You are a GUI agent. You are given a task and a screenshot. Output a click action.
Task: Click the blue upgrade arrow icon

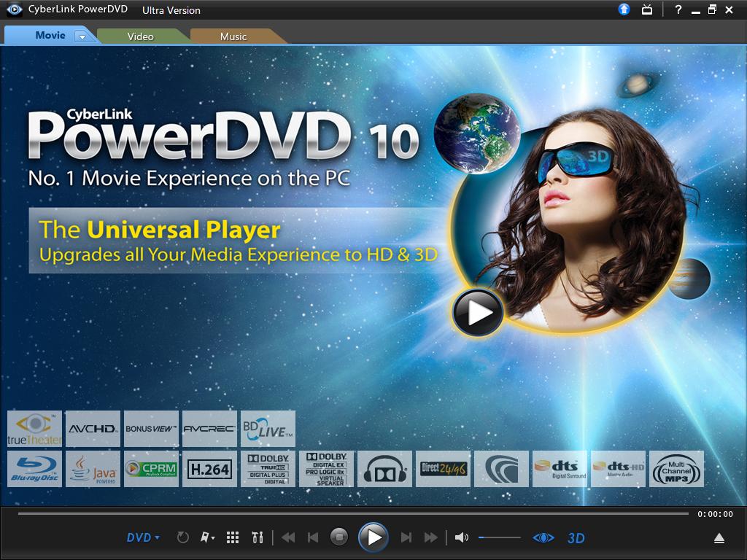click(x=624, y=9)
